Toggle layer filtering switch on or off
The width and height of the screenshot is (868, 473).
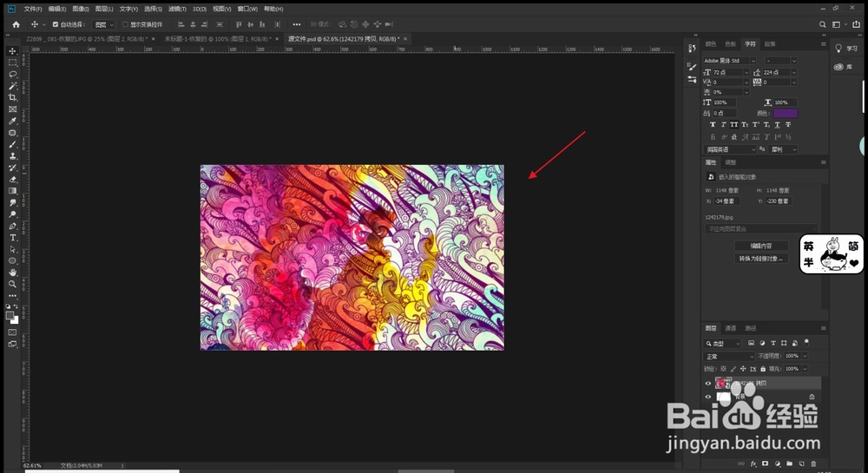(806, 343)
